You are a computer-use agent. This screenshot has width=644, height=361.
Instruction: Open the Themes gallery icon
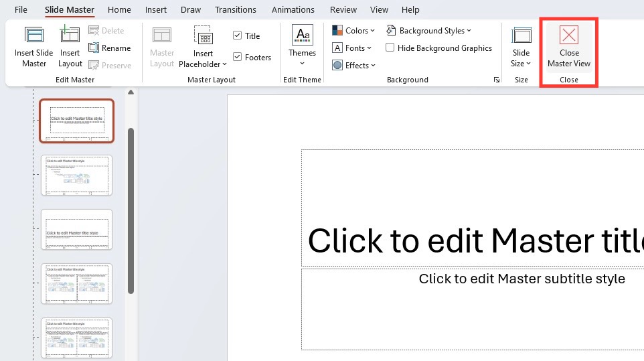click(303, 35)
